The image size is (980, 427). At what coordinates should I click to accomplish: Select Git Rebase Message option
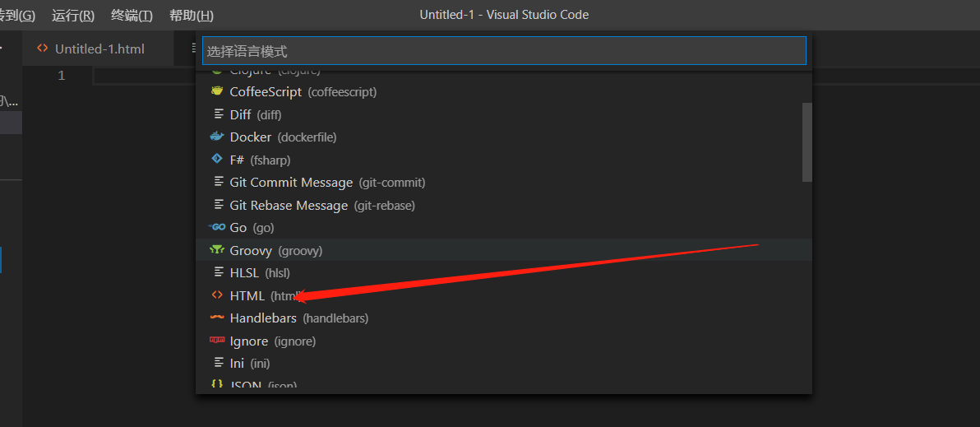tap(322, 205)
